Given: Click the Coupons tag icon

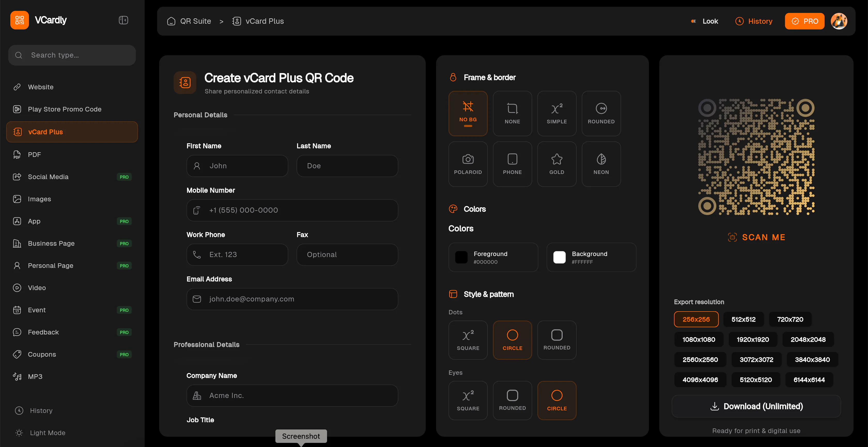Looking at the screenshot, I should 17,354.
